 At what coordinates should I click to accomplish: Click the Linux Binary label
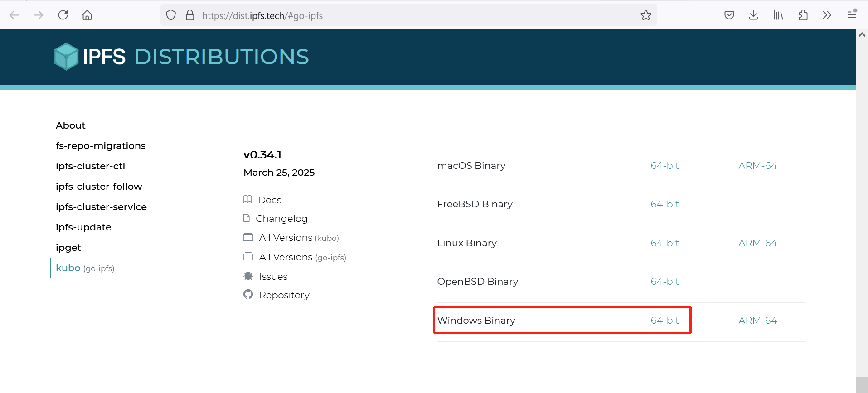(467, 243)
